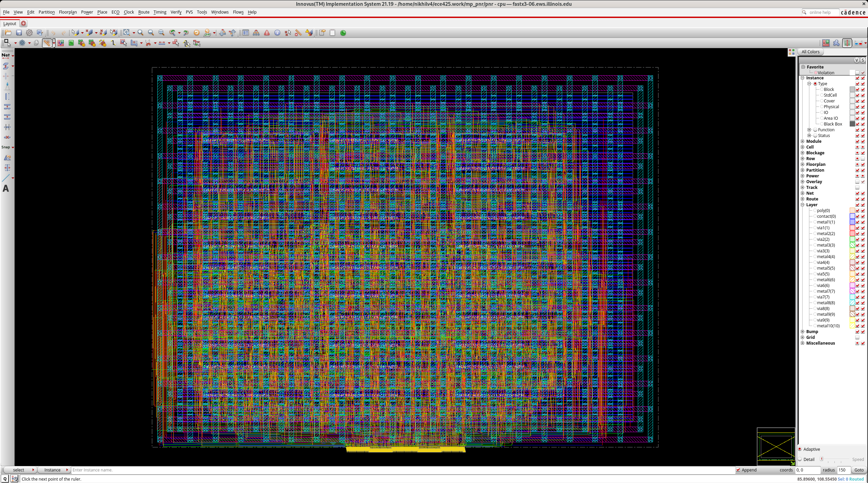Expand the Function subtree node

pyautogui.click(x=809, y=130)
